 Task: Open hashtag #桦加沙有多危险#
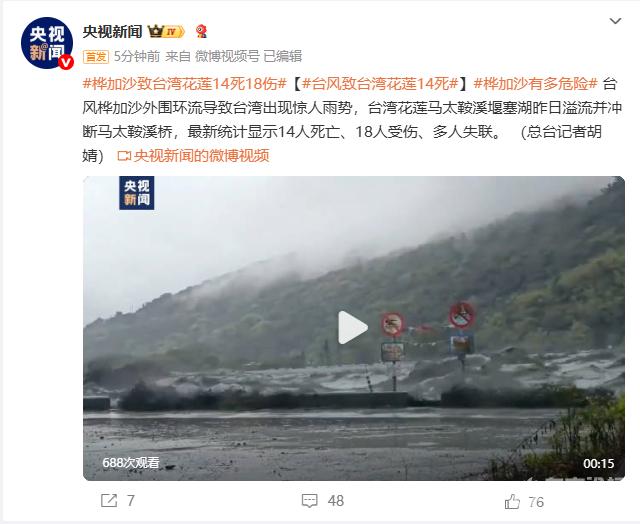pyautogui.click(x=536, y=84)
